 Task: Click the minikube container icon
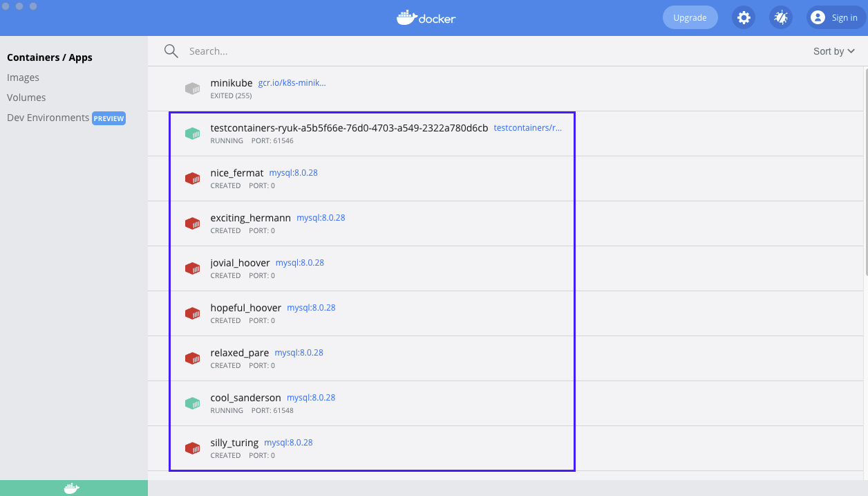(192, 89)
